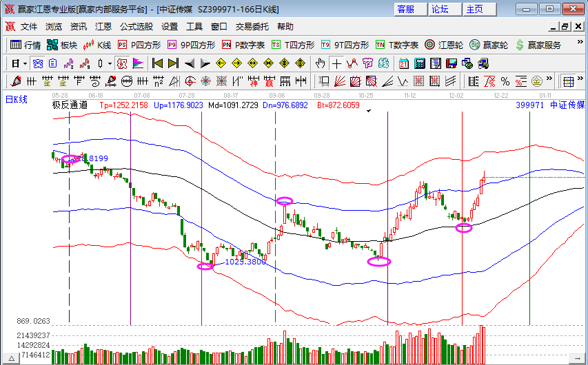This screenshot has height=365, width=588.
Task: Jump to last bar icon
Action: coord(173,64)
